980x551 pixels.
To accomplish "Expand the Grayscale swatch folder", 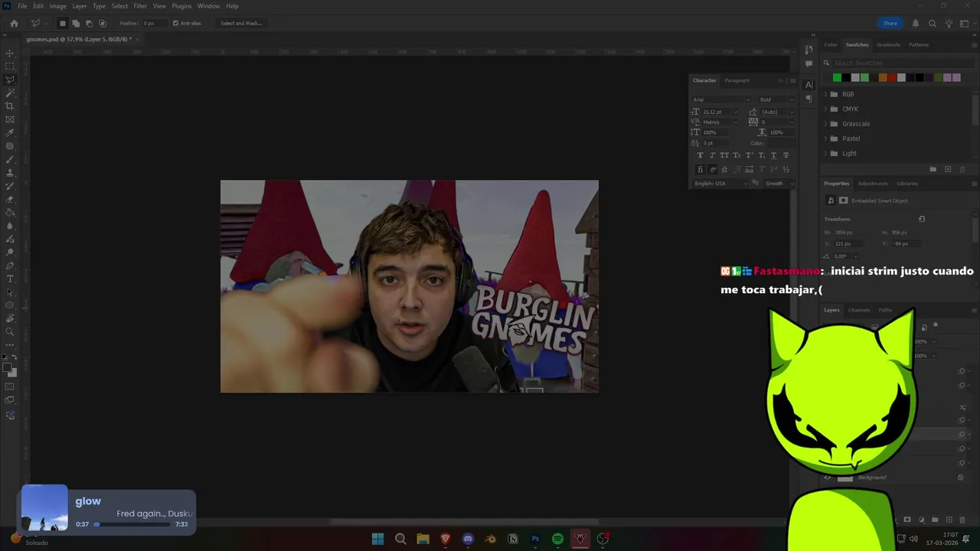I will (x=825, y=124).
